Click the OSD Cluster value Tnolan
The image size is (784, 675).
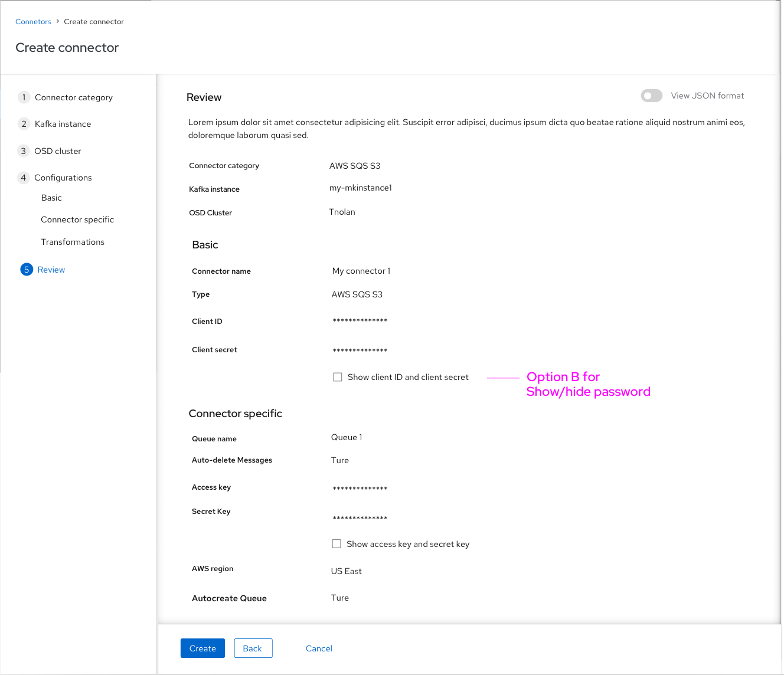(x=342, y=211)
